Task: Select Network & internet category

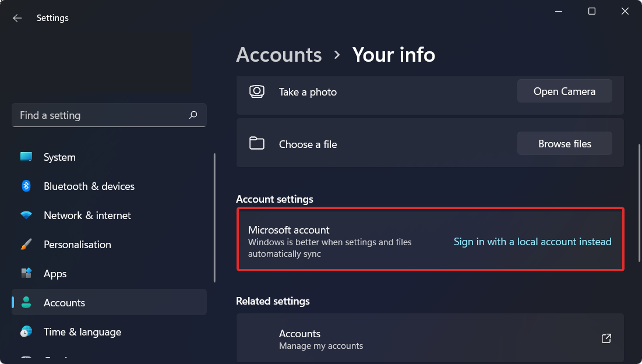Action: tap(109, 215)
